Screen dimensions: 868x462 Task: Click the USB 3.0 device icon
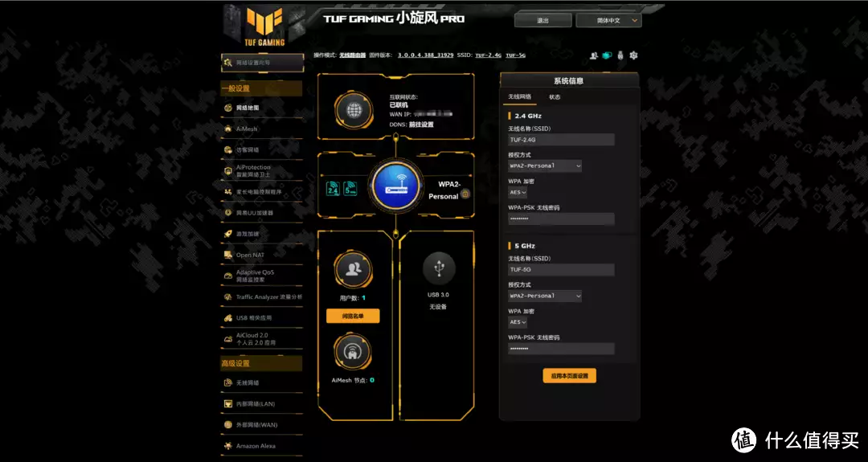click(x=439, y=268)
